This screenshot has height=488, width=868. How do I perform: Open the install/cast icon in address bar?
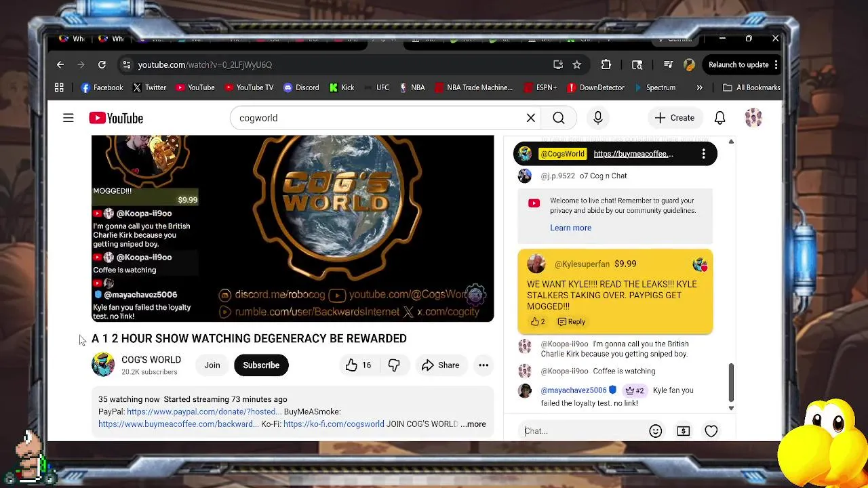point(558,64)
